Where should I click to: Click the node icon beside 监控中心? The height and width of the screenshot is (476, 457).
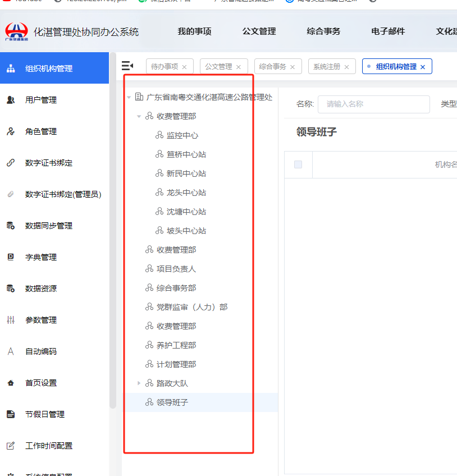coord(159,135)
